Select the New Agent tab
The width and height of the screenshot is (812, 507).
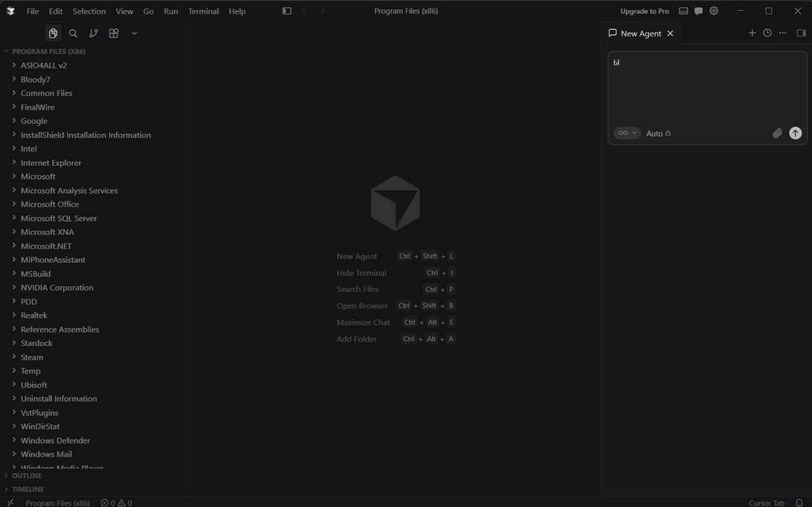click(x=641, y=33)
